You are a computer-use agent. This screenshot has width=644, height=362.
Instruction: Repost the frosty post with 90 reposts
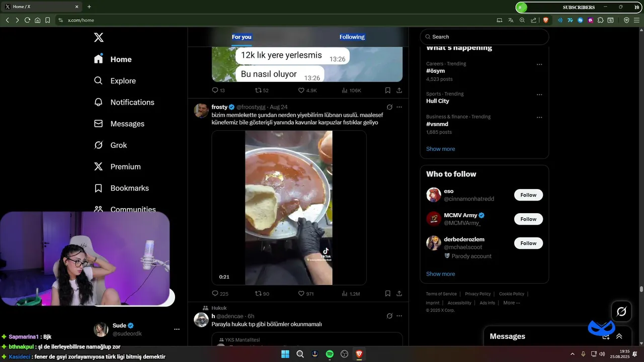point(262,294)
